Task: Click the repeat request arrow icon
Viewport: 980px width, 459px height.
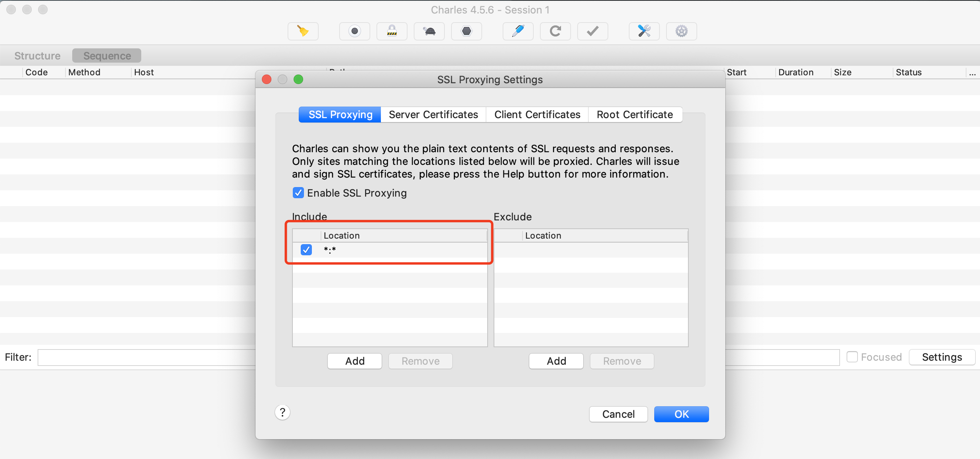Action: (x=555, y=31)
